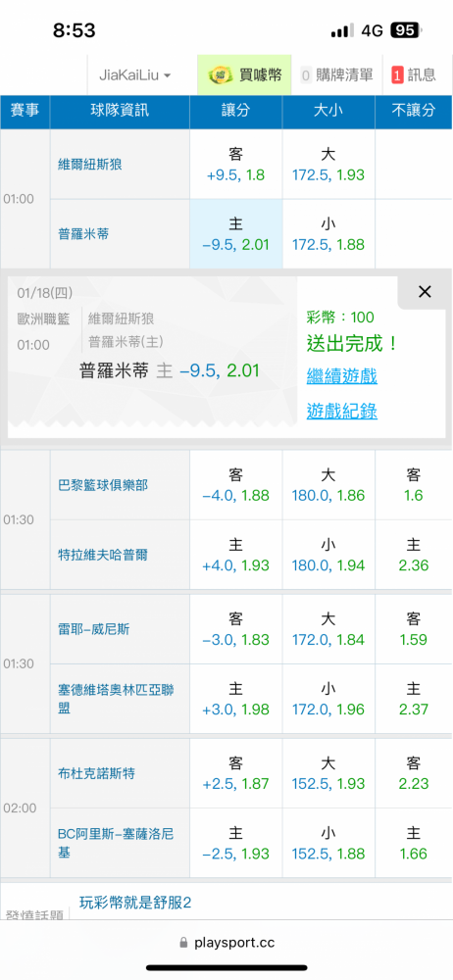This screenshot has height=980, width=453.
Task: Close the bet confirmation popup
Action: (x=425, y=292)
